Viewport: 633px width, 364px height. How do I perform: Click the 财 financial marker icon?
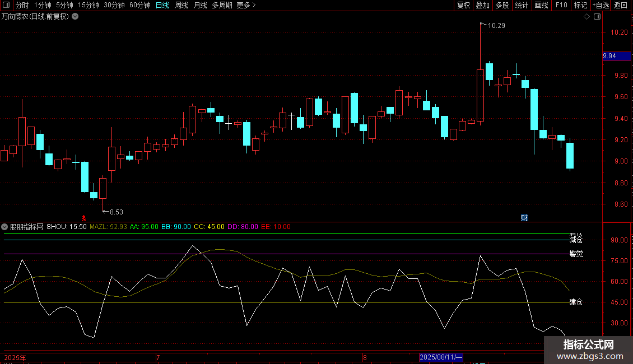pos(524,218)
